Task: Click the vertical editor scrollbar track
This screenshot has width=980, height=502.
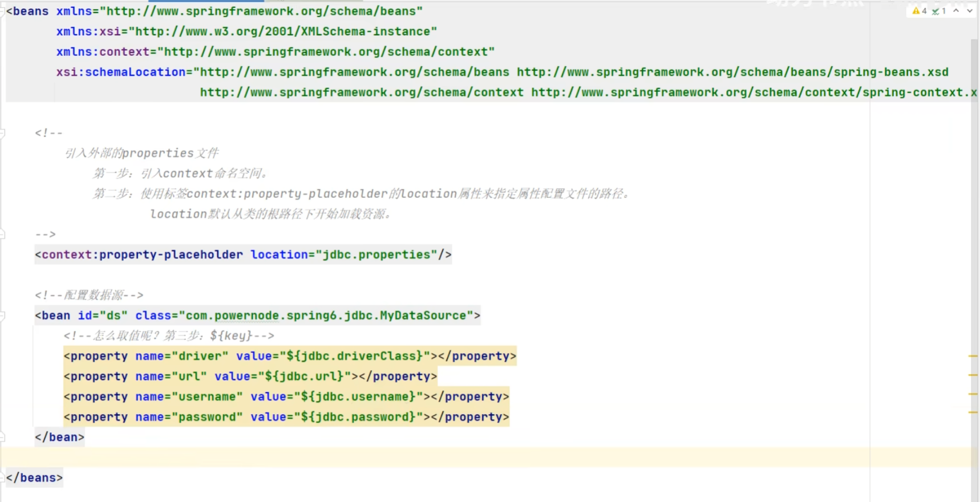Action: click(974, 228)
